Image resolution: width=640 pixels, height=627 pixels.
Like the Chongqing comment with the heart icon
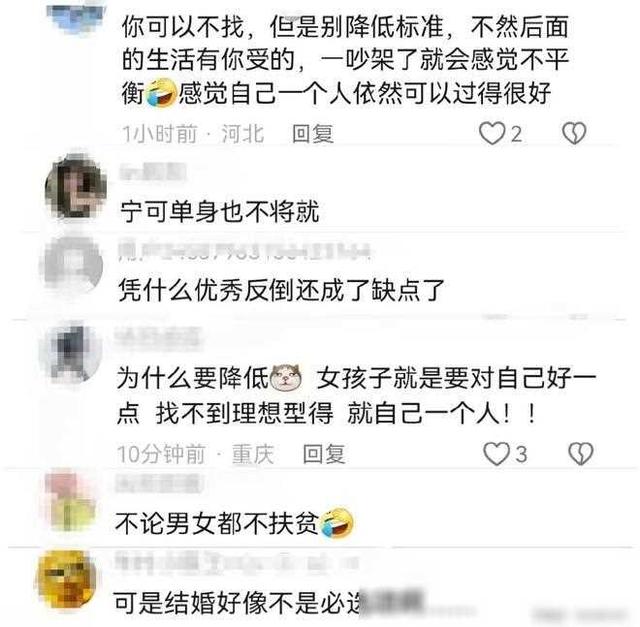(x=497, y=454)
